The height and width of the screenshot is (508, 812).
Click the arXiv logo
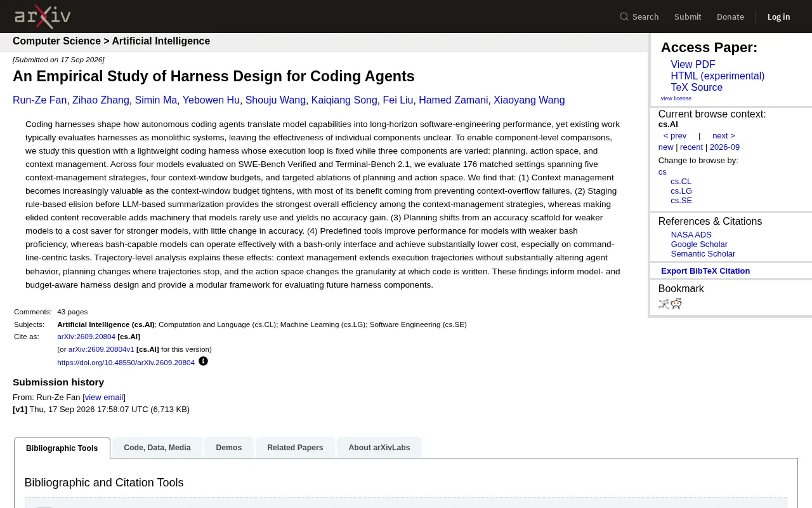point(43,17)
